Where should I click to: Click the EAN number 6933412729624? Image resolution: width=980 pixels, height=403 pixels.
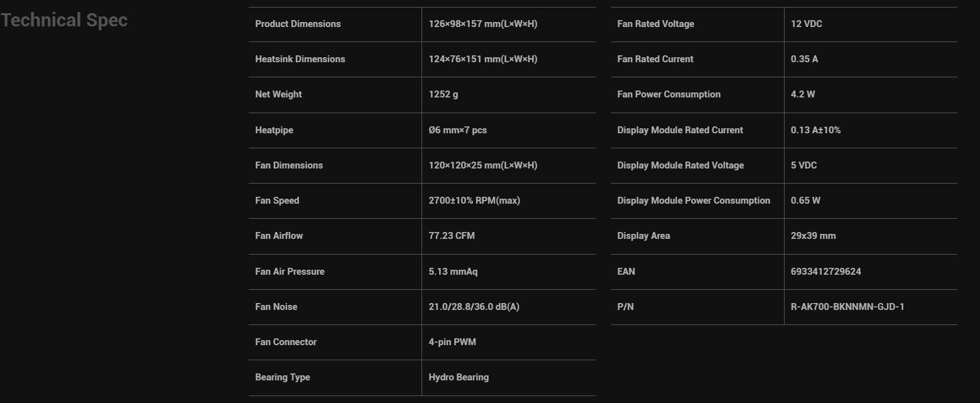click(826, 272)
